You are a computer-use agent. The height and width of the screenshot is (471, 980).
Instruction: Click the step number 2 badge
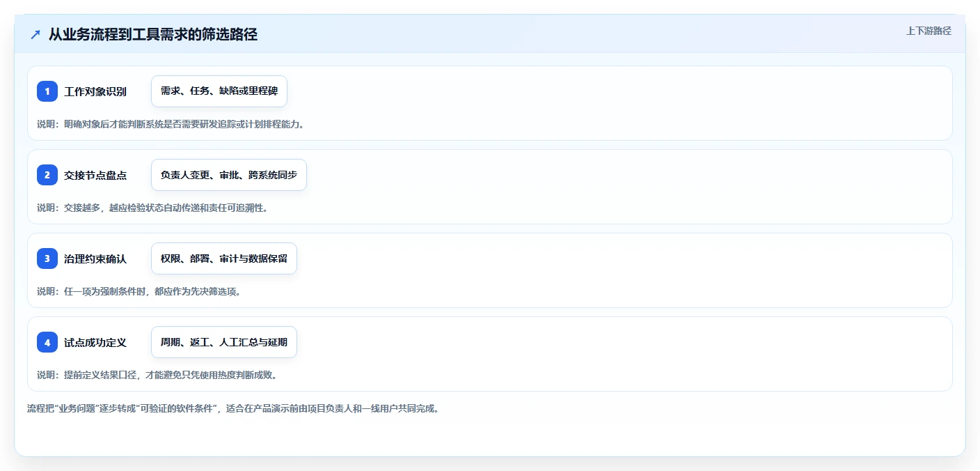pos(47,175)
